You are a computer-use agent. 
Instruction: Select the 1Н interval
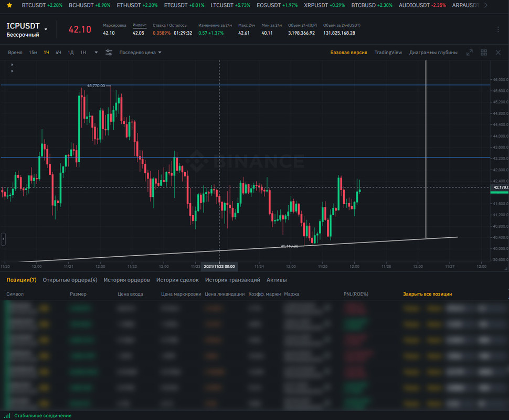[83, 52]
